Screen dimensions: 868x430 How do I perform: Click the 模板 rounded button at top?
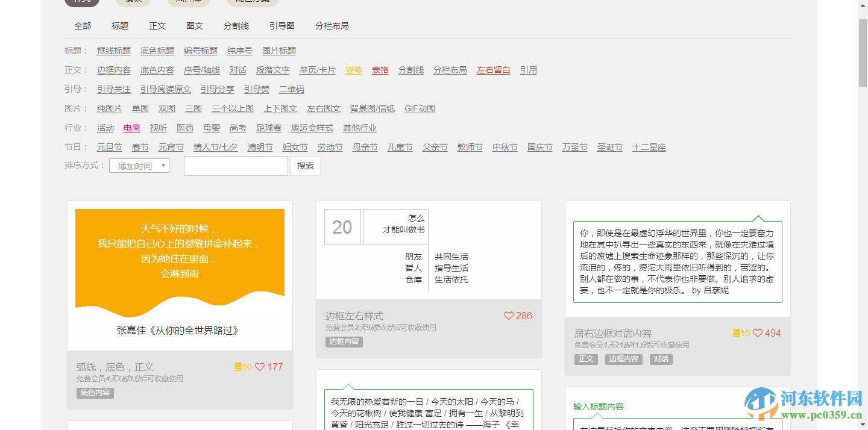click(133, 2)
